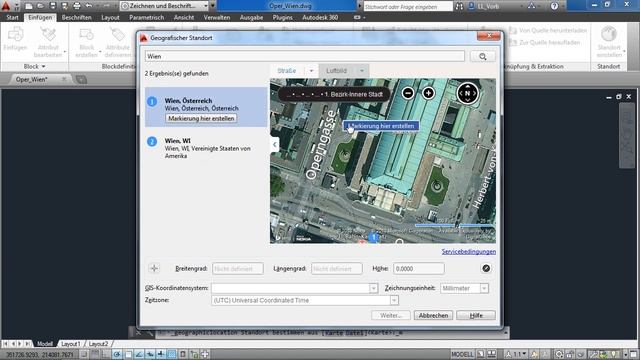Collapse the results panel with the left arrow
This screenshot has width=640, height=360.
pyautogui.click(x=275, y=144)
